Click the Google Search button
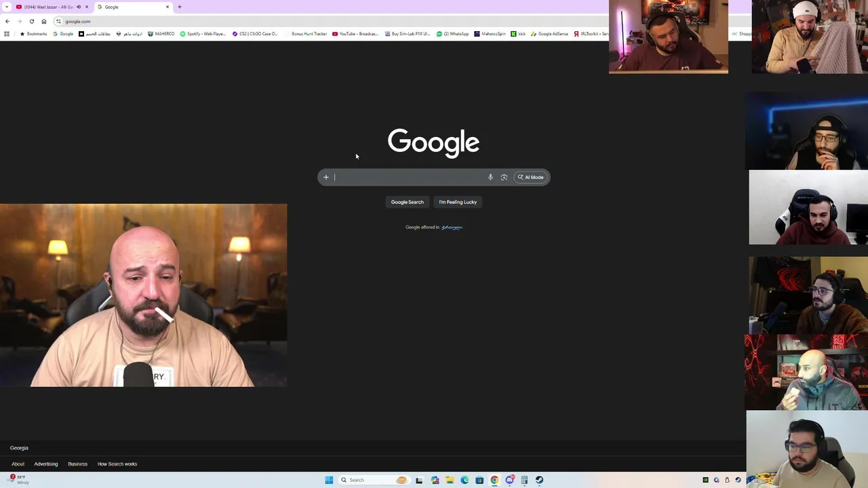The height and width of the screenshot is (488, 868). point(407,202)
